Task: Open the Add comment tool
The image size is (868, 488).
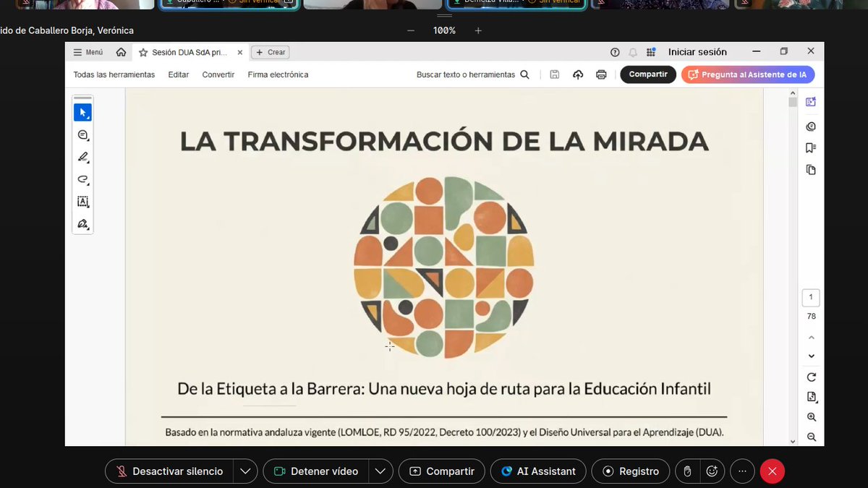Action: click(82, 134)
